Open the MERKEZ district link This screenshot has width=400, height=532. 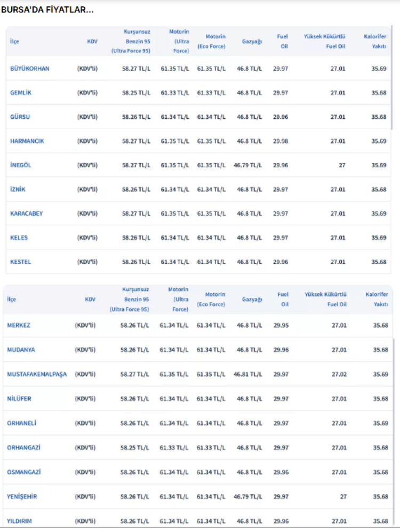click(19, 325)
